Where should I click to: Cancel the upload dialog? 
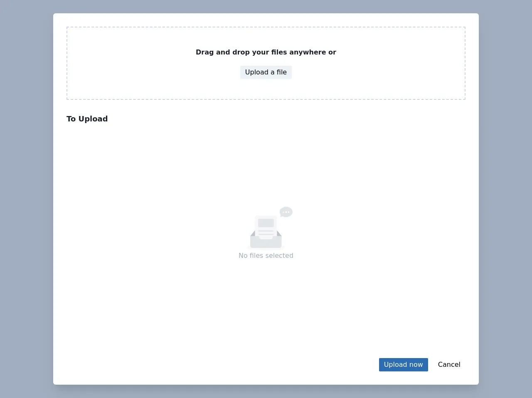pos(449,365)
